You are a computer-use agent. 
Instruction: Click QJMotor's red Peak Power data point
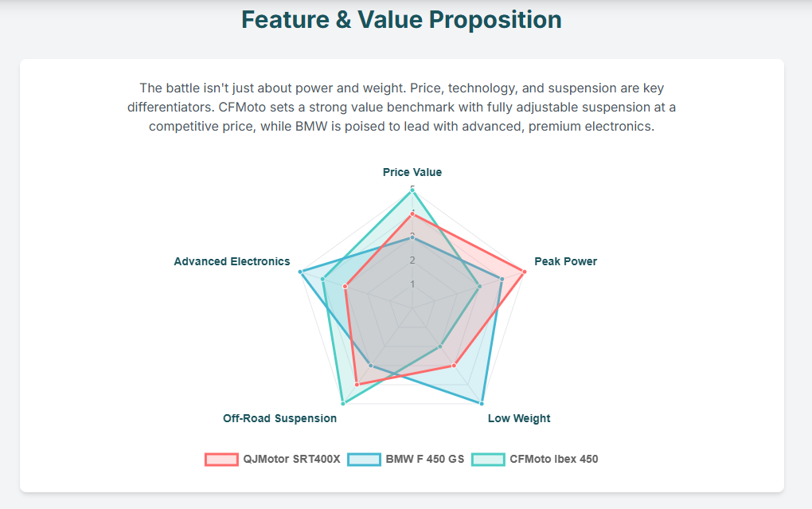tap(524, 272)
